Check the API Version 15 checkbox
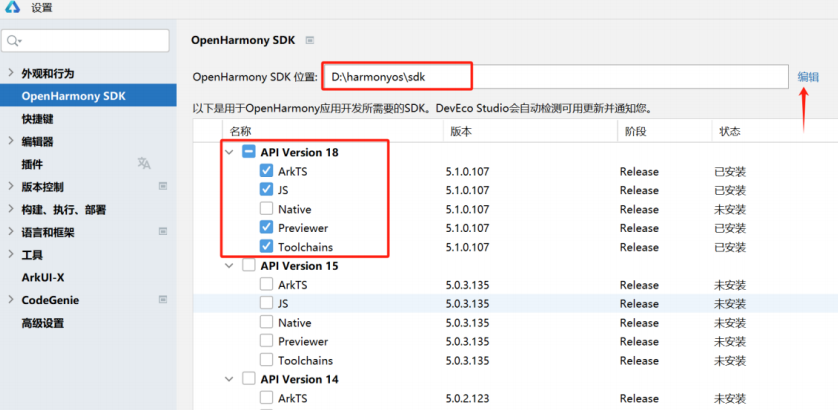 [249, 265]
